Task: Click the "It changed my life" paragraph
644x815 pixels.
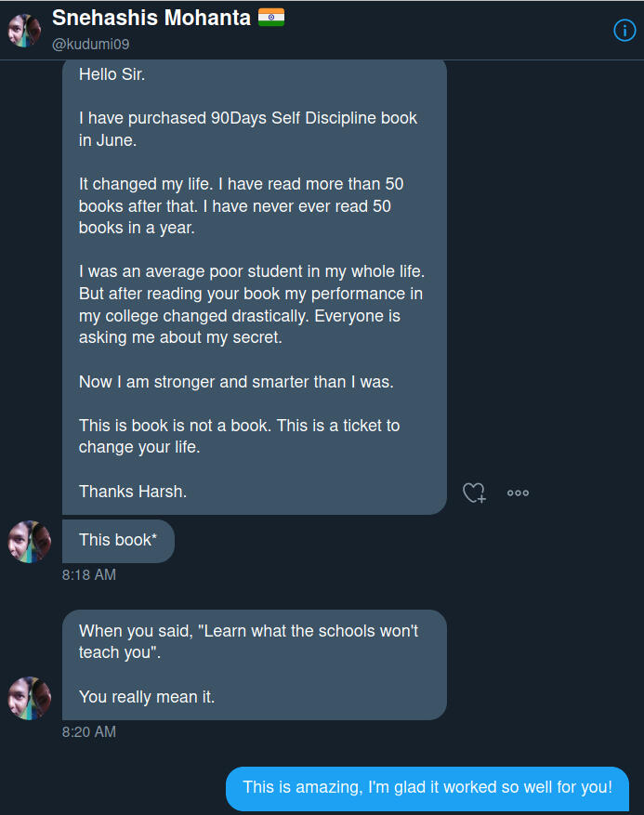Action: (241, 206)
